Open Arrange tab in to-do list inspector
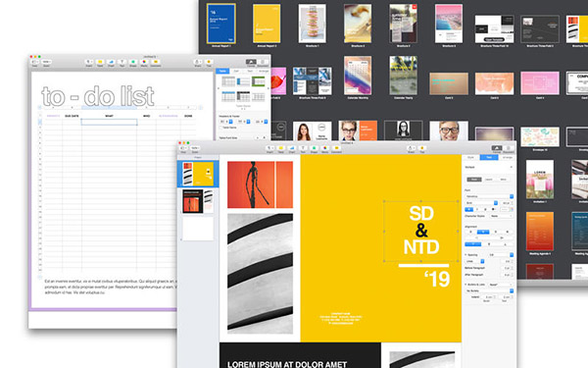Image resolution: width=588 pixels, height=368 pixels. (x=264, y=71)
